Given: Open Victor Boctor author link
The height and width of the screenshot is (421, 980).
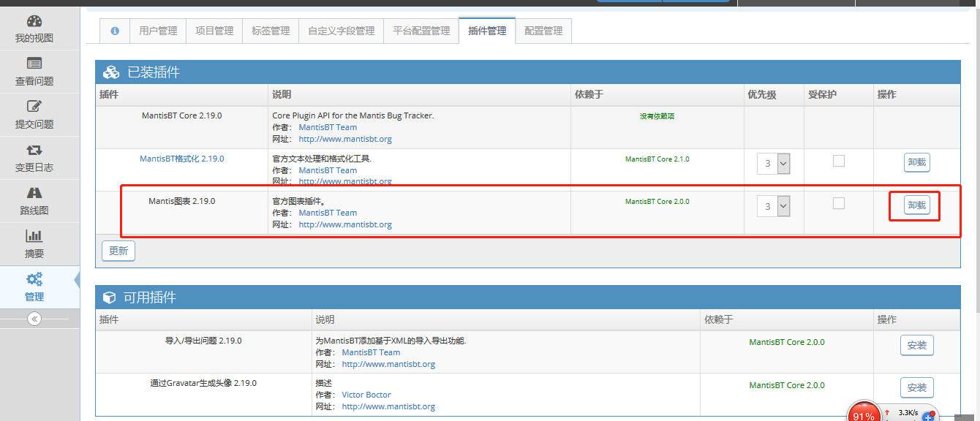Looking at the screenshot, I should point(366,395).
